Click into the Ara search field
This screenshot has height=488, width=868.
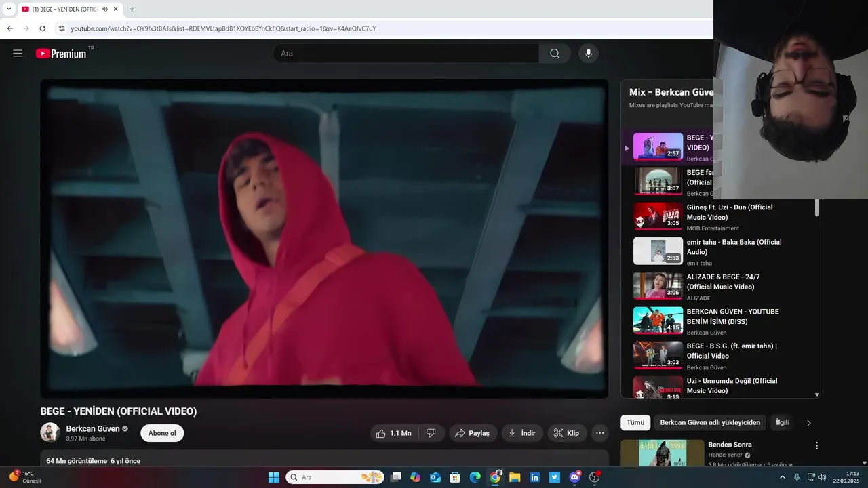tap(407, 54)
